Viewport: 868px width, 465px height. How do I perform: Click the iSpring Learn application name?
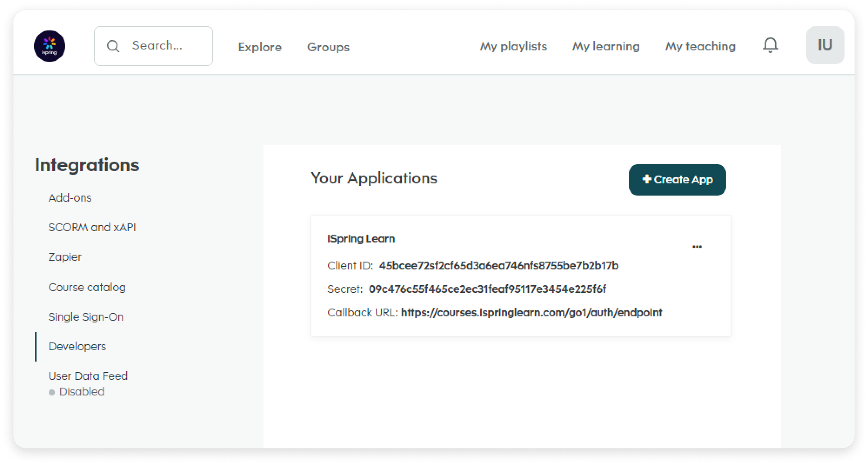(361, 239)
